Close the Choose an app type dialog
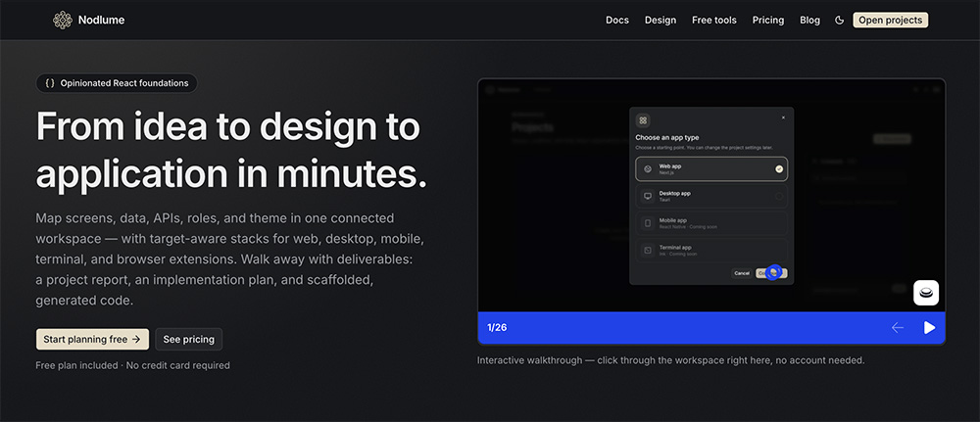The image size is (980, 422). pos(784,117)
